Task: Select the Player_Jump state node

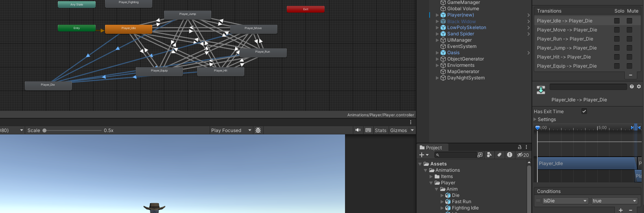Action: point(188,15)
